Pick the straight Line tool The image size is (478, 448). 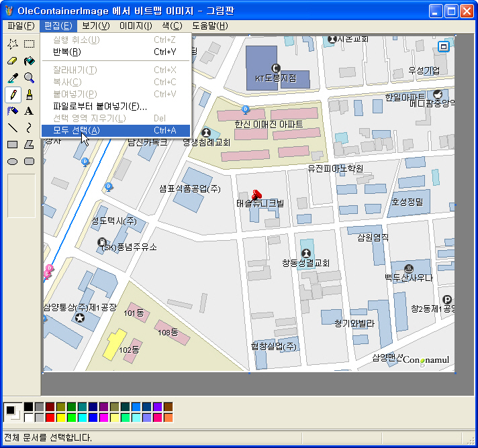coord(13,127)
